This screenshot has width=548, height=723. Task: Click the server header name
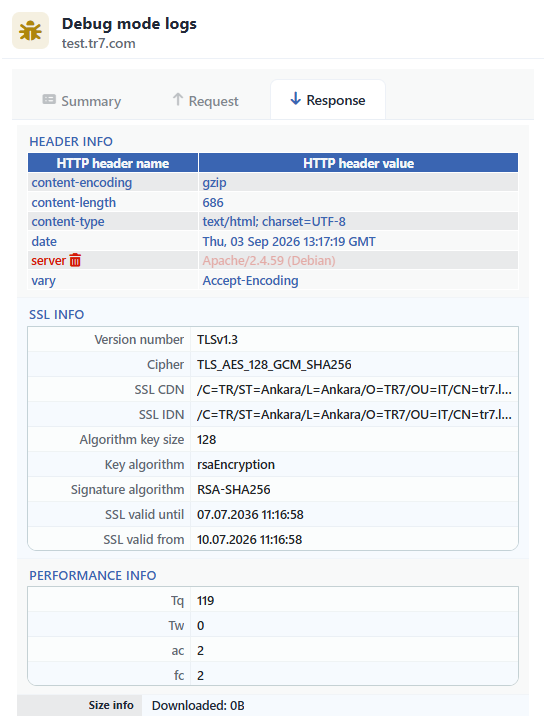[x=48, y=261]
